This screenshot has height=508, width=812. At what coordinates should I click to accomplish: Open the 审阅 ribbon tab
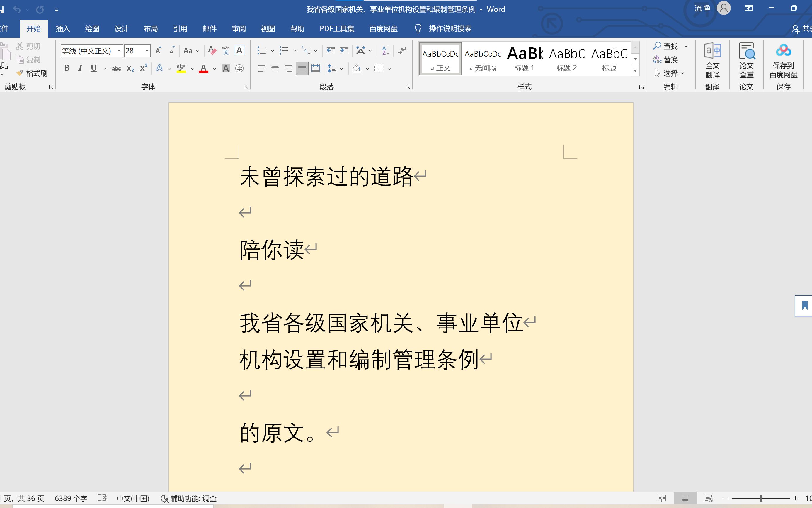[239, 28]
